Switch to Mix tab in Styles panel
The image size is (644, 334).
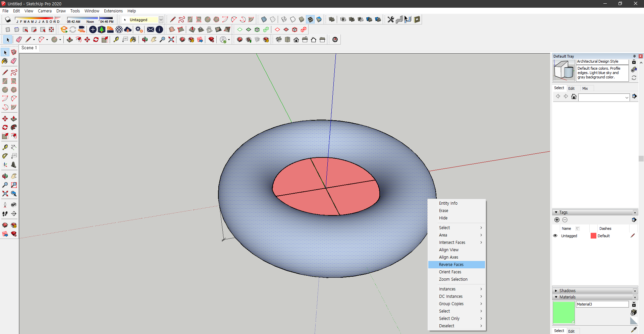point(585,88)
